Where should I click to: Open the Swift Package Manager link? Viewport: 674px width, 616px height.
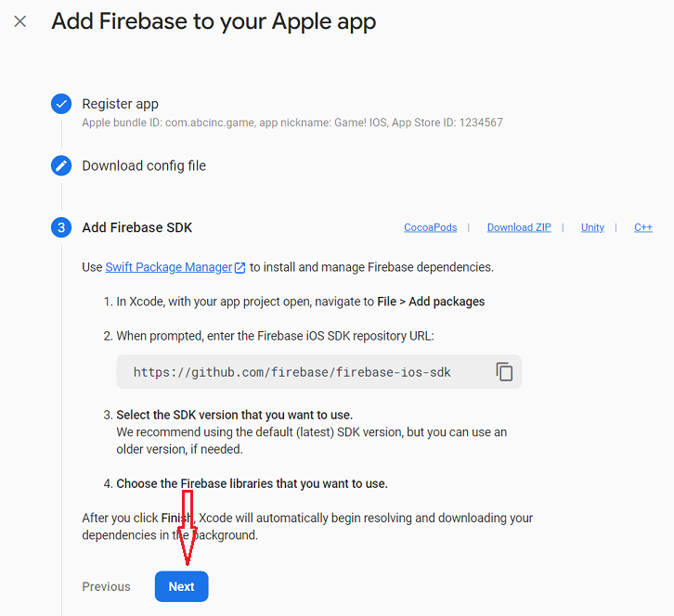coord(168,267)
